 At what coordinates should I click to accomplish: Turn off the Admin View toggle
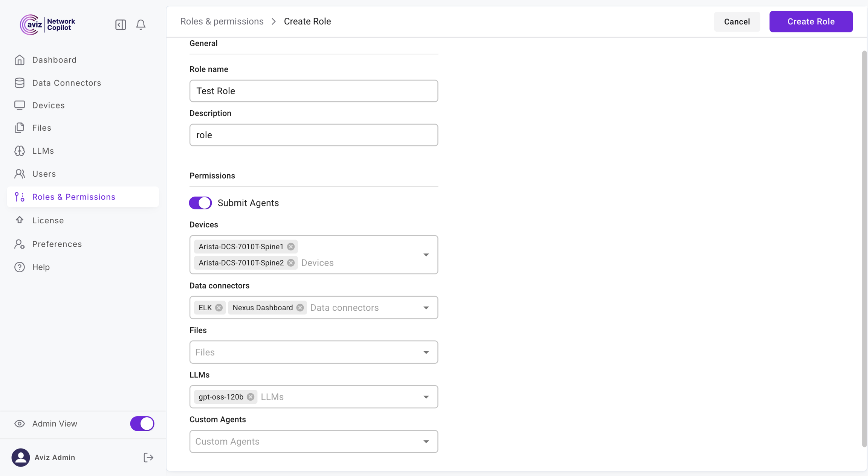click(x=142, y=424)
